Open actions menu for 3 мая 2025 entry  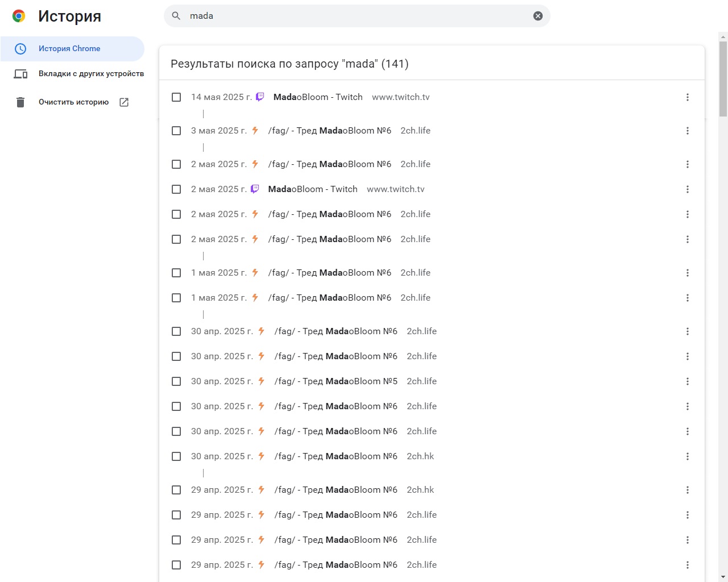tap(688, 131)
